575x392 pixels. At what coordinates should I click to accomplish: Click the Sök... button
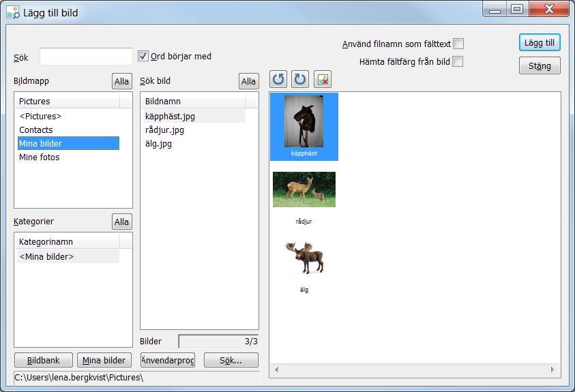pyautogui.click(x=231, y=360)
